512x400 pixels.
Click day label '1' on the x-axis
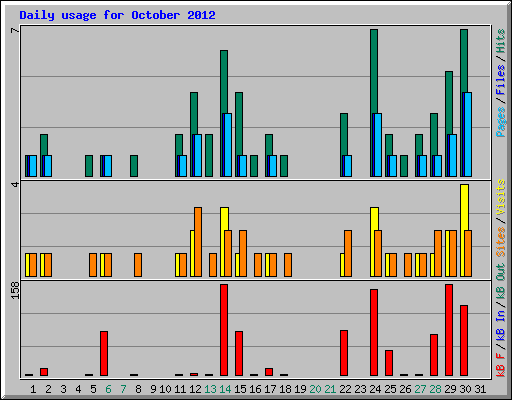33,389
